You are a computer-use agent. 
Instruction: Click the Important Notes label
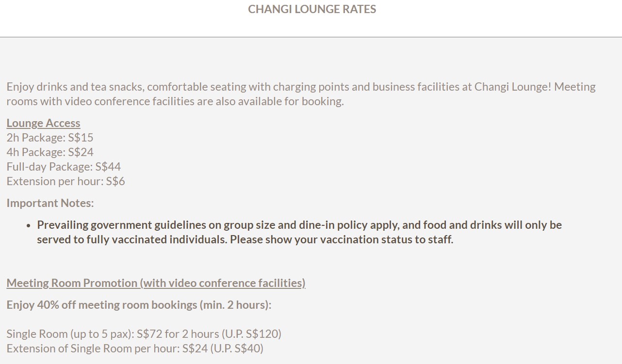click(x=50, y=203)
